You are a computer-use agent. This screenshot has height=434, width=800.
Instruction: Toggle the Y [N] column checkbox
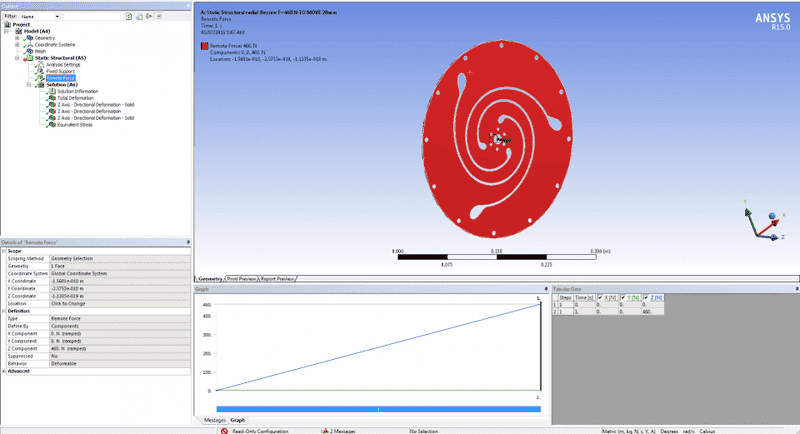pos(623,297)
